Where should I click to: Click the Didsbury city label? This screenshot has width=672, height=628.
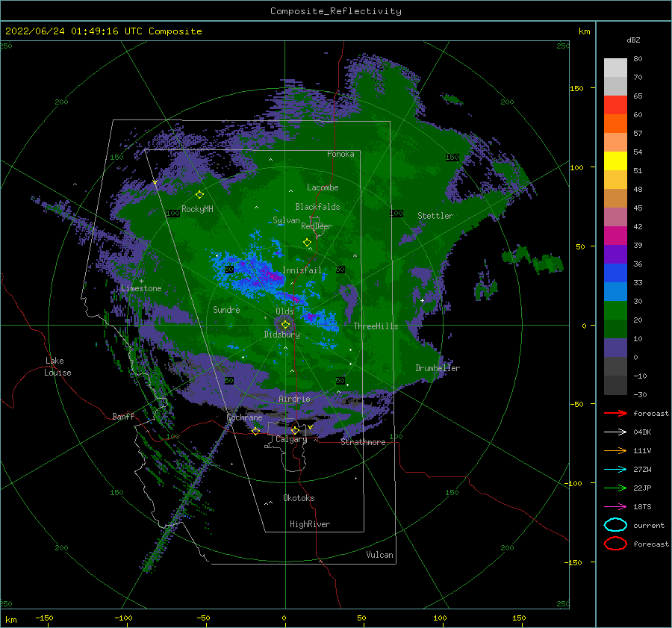(x=282, y=335)
